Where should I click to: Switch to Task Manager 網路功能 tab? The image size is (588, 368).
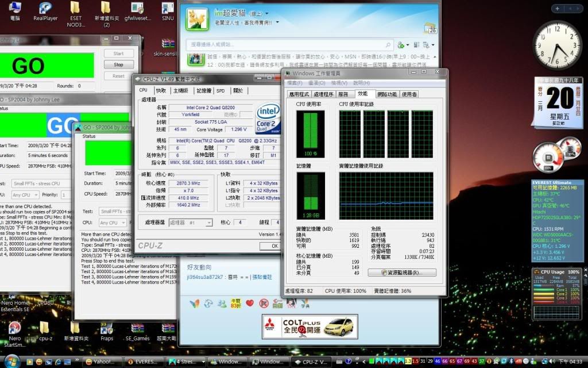pyautogui.click(x=387, y=94)
